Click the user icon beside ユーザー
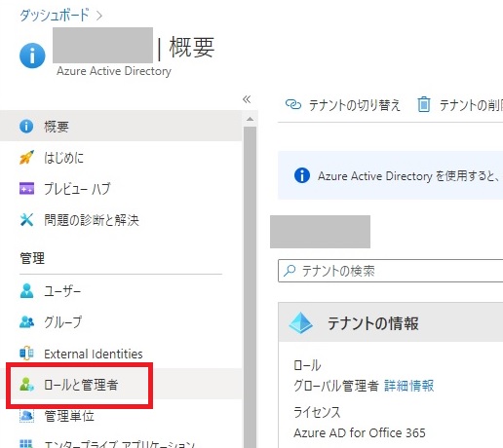Screen dimensions: 503x448 [x=26, y=290]
